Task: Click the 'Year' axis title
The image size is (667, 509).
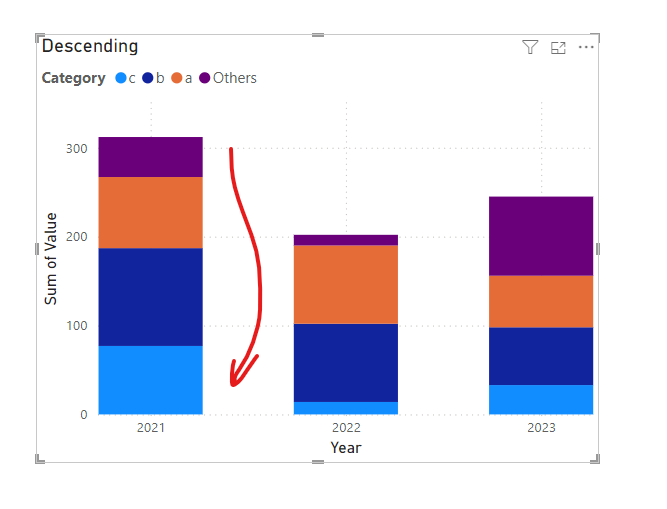Action: click(346, 447)
